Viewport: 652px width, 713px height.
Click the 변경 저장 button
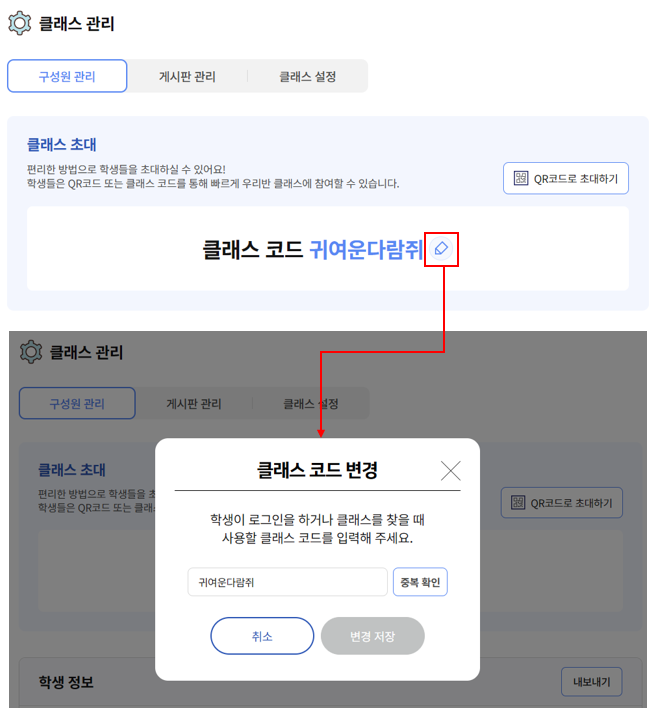click(372, 636)
